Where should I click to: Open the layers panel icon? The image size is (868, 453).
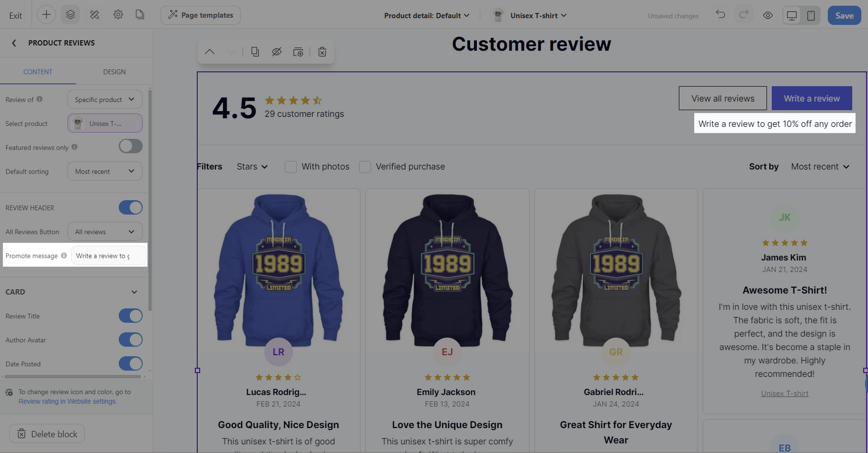(x=71, y=15)
